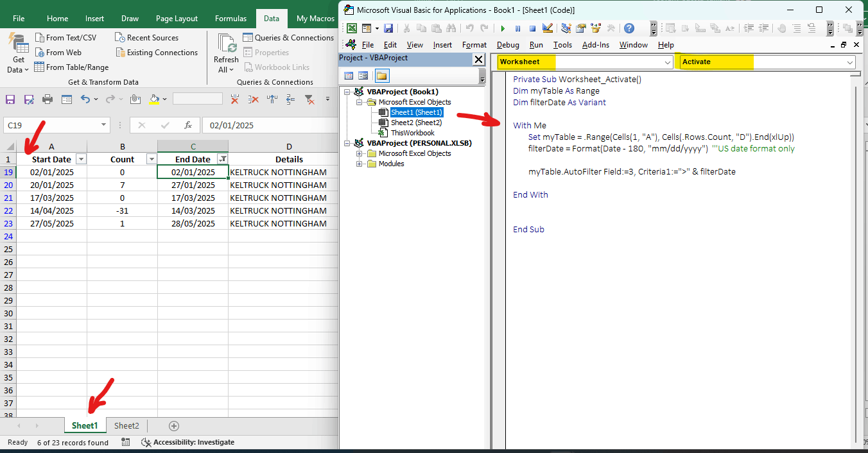This screenshot has height=453, width=868.
Task: Expand Modules under VBAProject (PERSONAL.XLSB)
Action: (x=360, y=164)
